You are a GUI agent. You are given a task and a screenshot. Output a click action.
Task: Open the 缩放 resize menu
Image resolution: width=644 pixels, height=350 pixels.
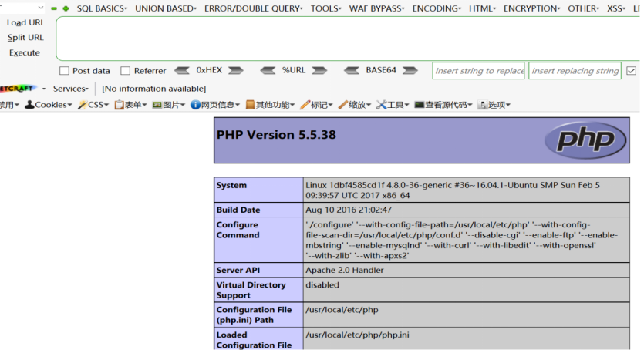[x=355, y=105]
